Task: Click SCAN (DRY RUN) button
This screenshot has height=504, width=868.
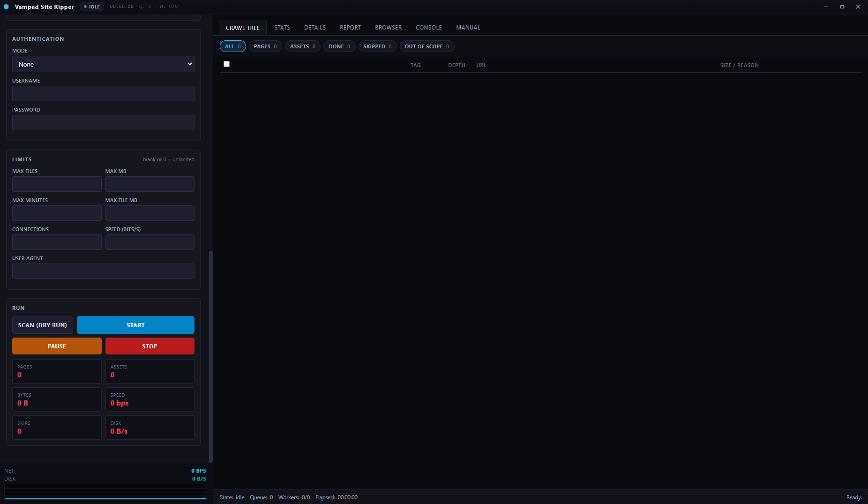Action: [x=43, y=325]
